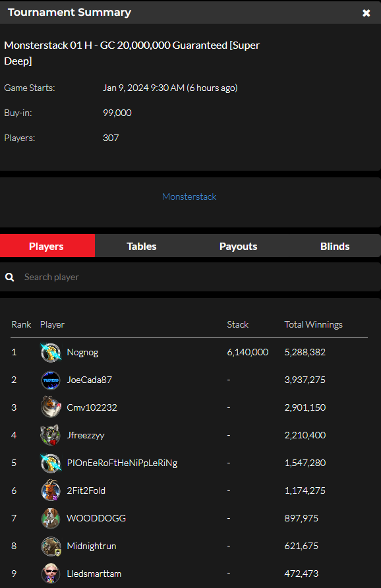Select player name PIOnEeRoFtHeNiPpLeRiNg
This screenshot has width=381, height=588.
pyautogui.click(x=122, y=463)
